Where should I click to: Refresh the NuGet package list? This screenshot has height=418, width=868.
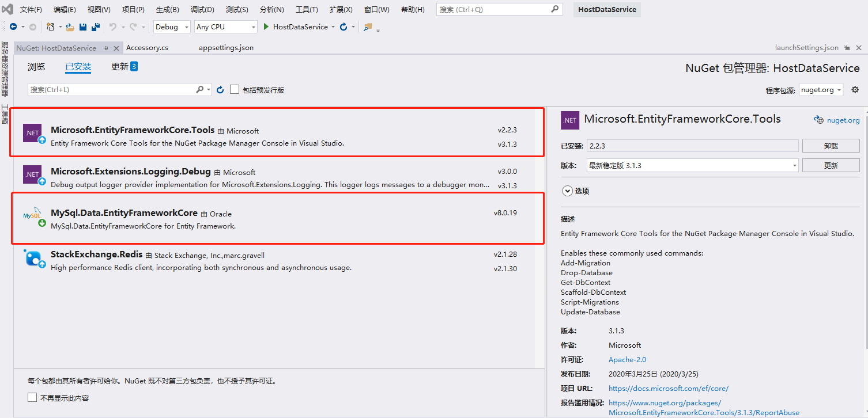tap(220, 90)
